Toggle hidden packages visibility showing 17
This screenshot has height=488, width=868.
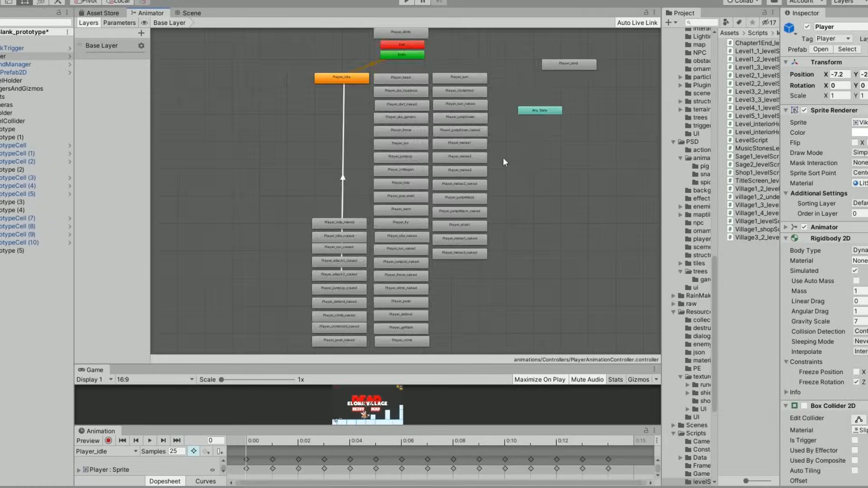point(769,23)
